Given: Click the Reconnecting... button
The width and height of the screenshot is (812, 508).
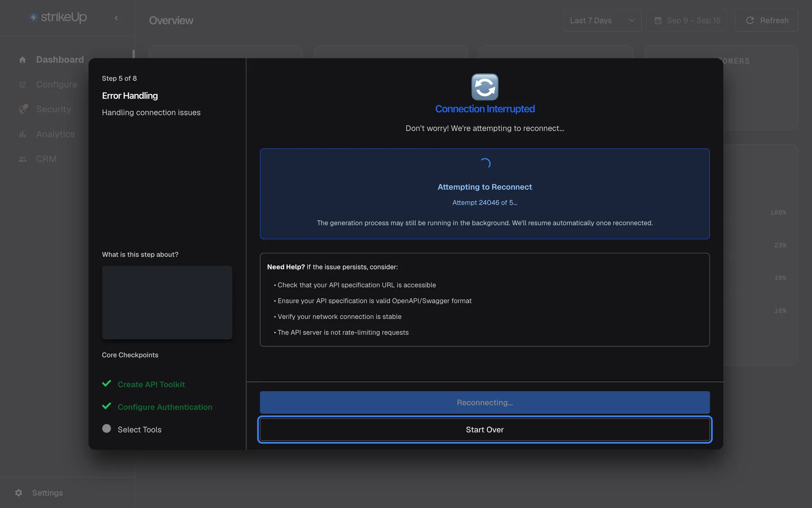Looking at the screenshot, I should click(484, 402).
